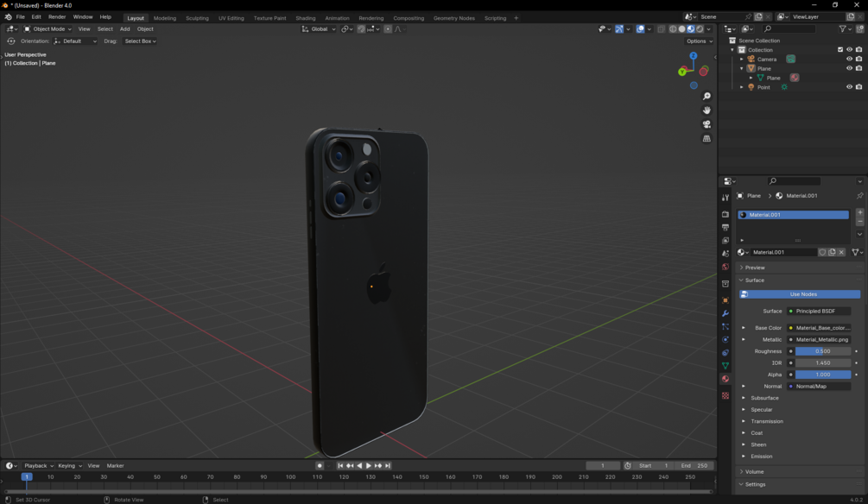Play animation forward button
The height and width of the screenshot is (504, 868).
[369, 466]
